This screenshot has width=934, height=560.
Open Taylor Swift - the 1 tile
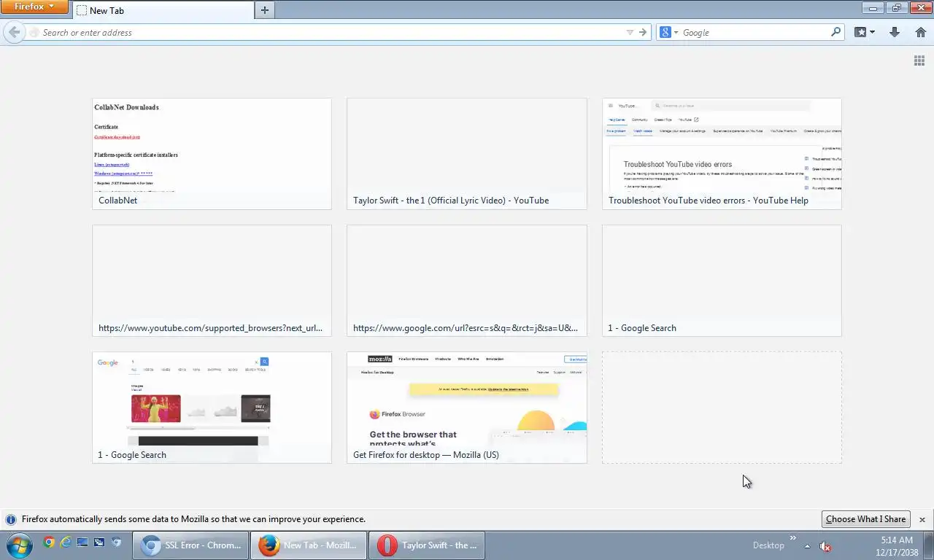coord(467,154)
